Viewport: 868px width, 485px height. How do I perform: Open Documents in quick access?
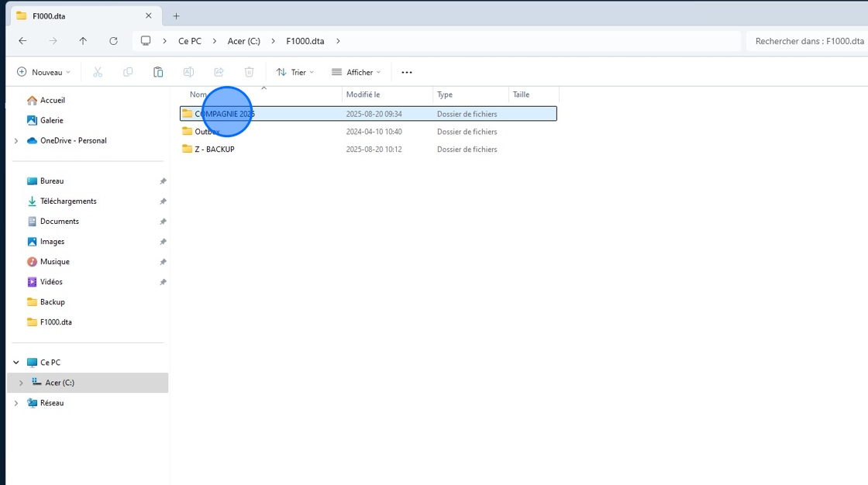(x=59, y=222)
